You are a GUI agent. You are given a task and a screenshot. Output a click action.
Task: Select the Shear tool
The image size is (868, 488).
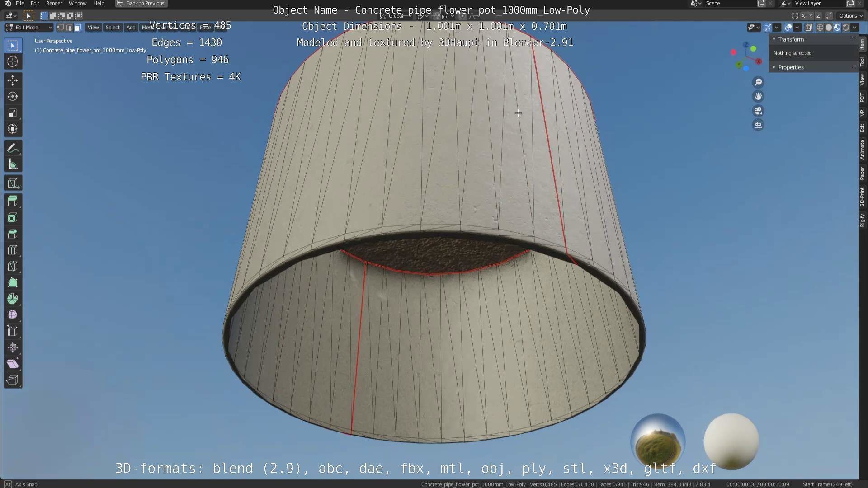[13, 364]
